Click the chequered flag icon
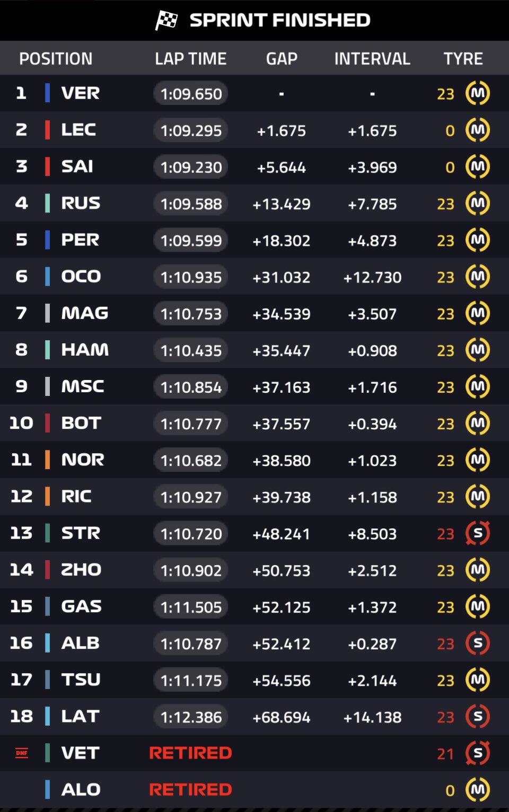 pos(166,21)
